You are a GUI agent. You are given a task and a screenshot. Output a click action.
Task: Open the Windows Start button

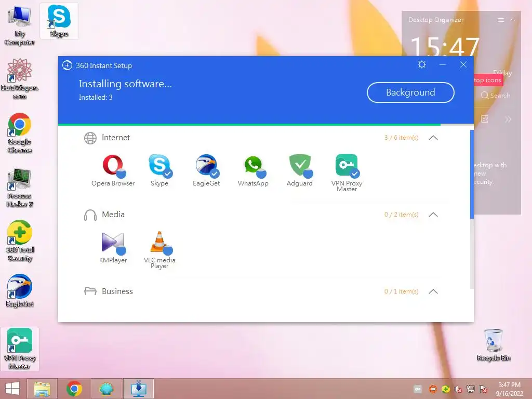point(12,389)
